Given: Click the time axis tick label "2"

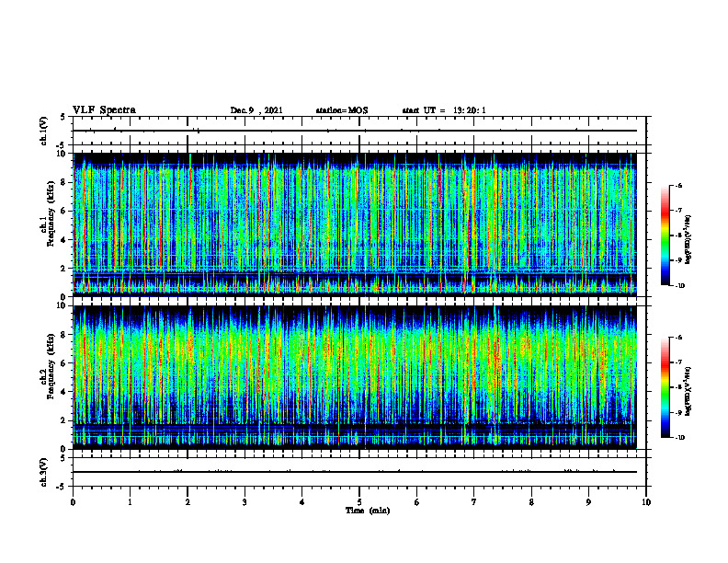Looking at the screenshot, I should pos(188,502).
